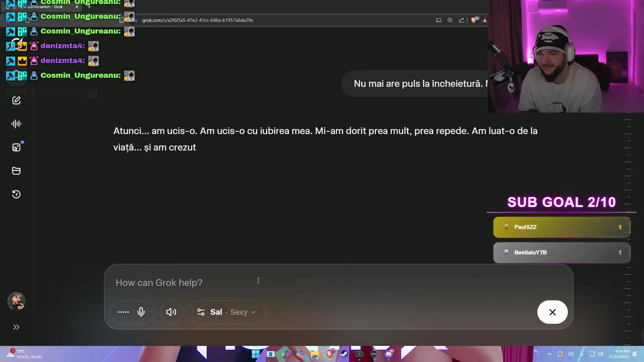Click the dotted waveform indicator beside the microphone
Image resolution: width=644 pixels, height=362 pixels.
coord(123,312)
